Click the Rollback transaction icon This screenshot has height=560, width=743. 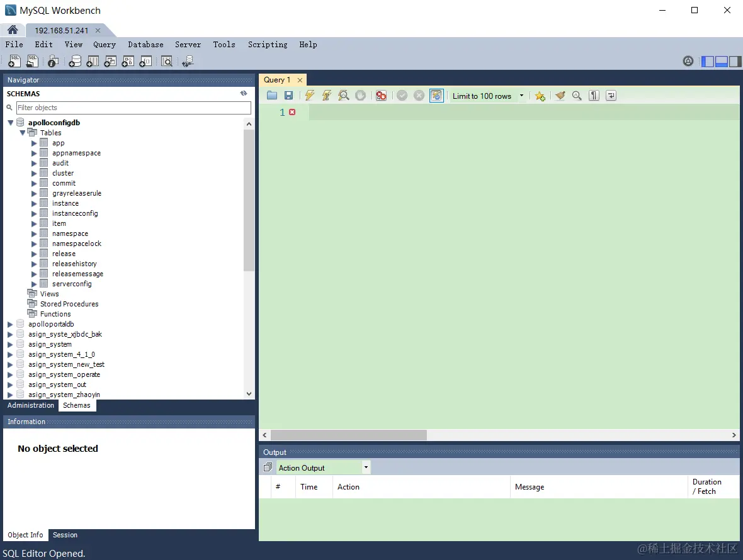click(x=419, y=96)
